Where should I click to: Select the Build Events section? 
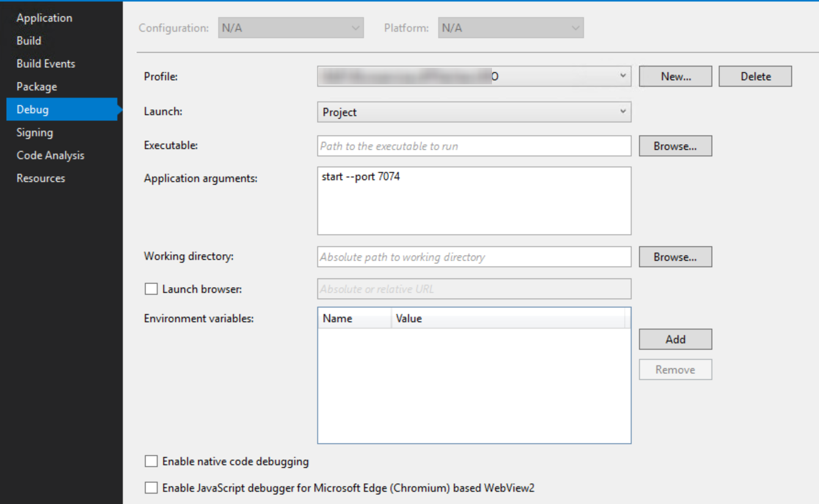(45, 64)
